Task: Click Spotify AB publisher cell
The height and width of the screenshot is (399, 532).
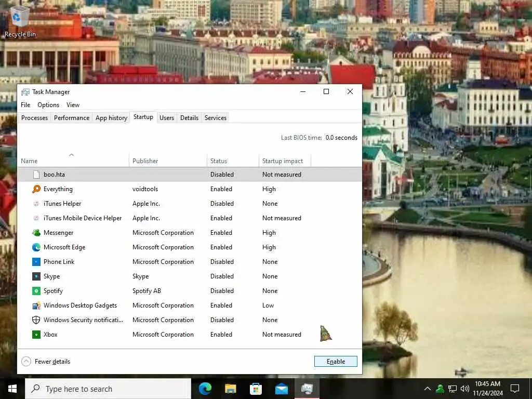Action: click(x=147, y=291)
